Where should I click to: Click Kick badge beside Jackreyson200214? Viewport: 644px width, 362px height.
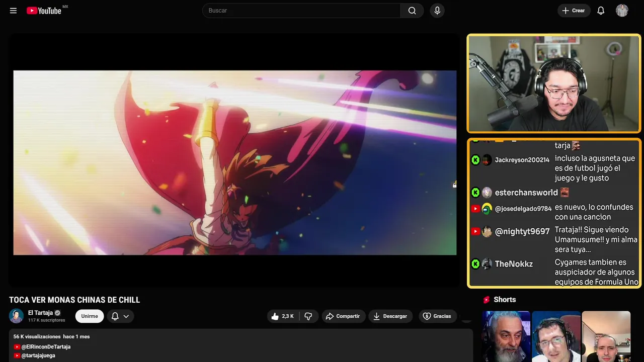pos(475,160)
